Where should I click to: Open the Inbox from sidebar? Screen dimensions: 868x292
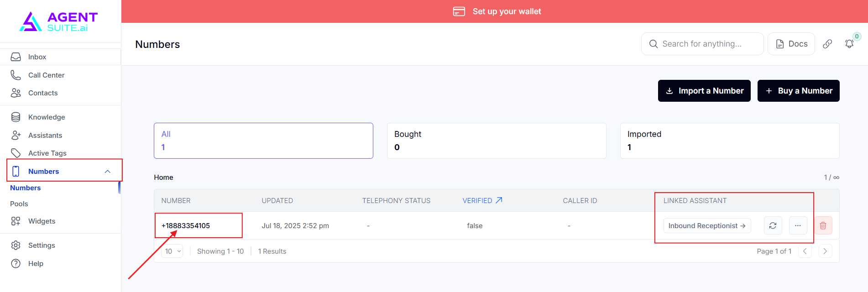pyautogui.click(x=37, y=57)
